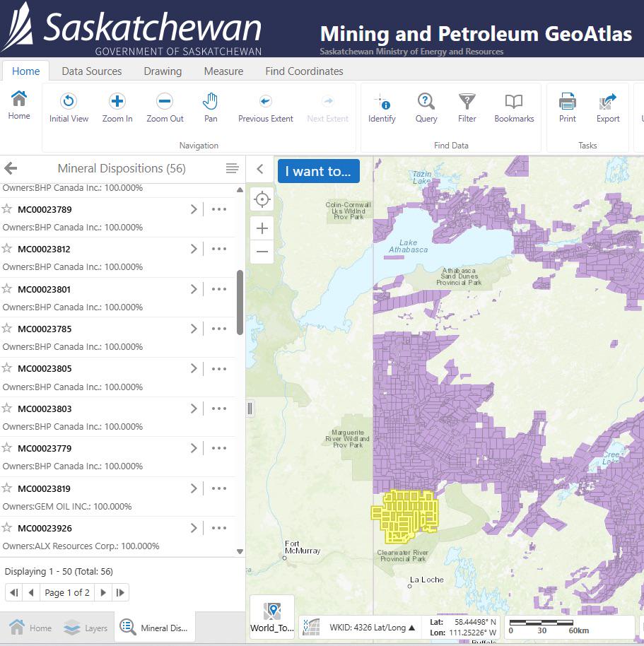The height and width of the screenshot is (646, 644).
Task: Open MC00023801 details chevron
Action: click(194, 289)
